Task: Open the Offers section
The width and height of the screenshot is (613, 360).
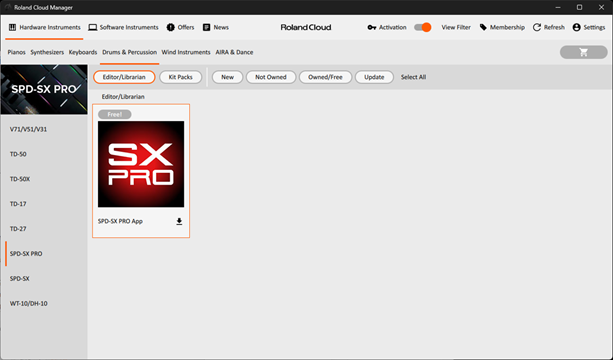Action: coord(180,27)
